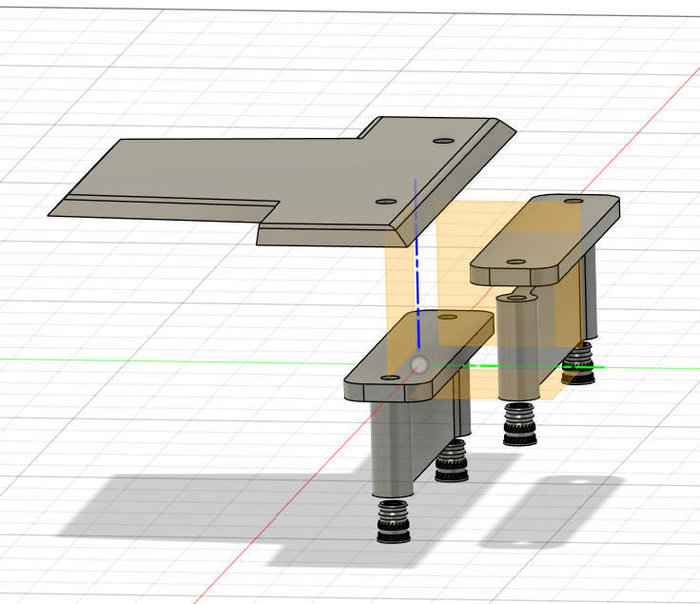Select the far-right threaded insert
The image size is (700, 604).
[x=578, y=363]
